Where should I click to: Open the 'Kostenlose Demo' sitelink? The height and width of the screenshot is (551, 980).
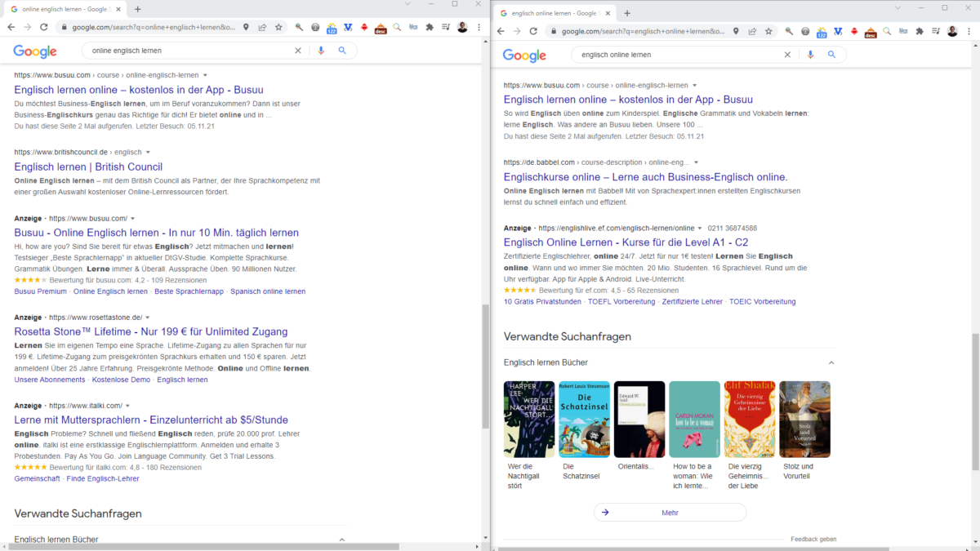click(x=121, y=380)
